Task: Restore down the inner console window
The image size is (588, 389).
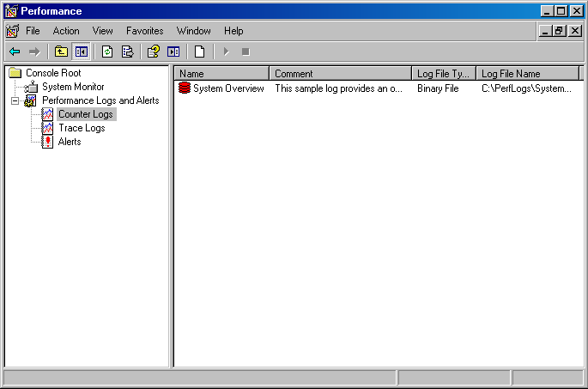Action: point(559,31)
